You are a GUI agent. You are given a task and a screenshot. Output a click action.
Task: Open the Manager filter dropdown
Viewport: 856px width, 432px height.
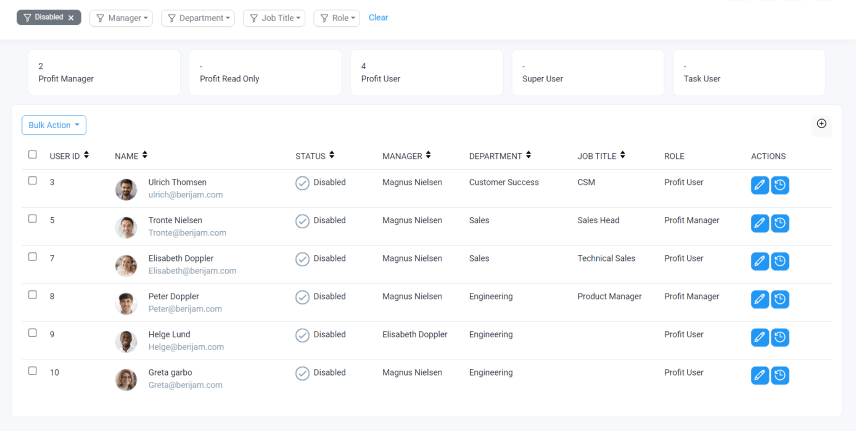[x=121, y=18]
